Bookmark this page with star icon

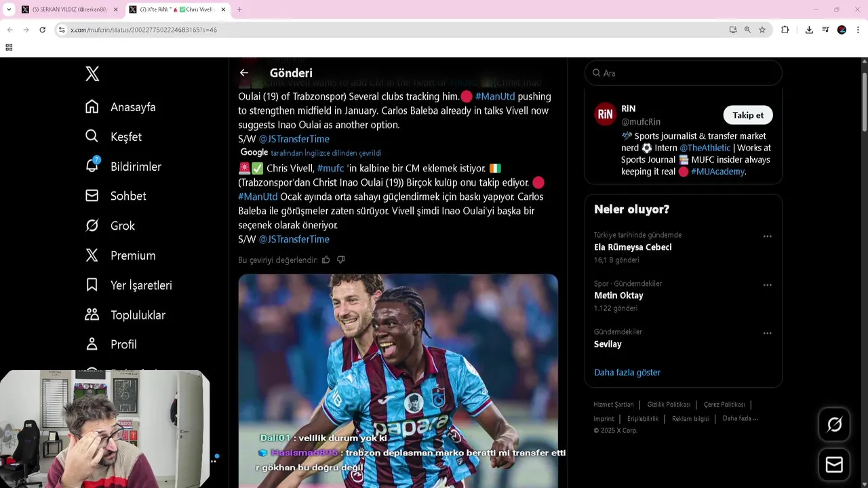click(762, 30)
